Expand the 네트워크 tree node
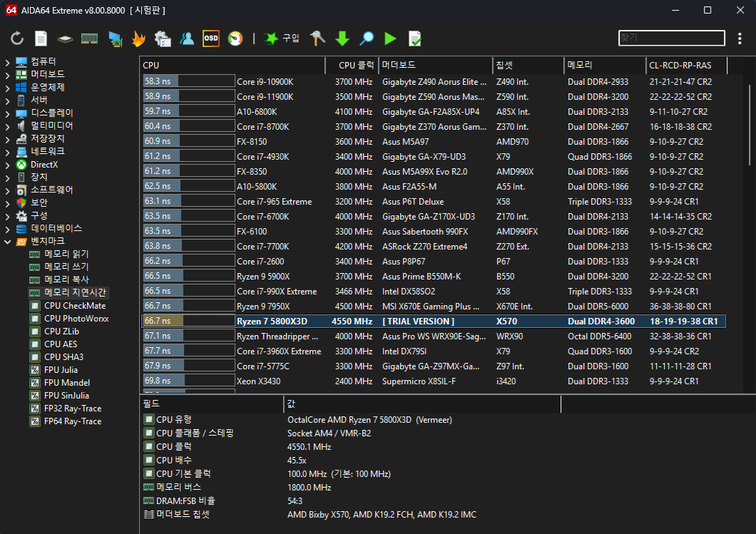This screenshot has width=756, height=534. pos(7,152)
